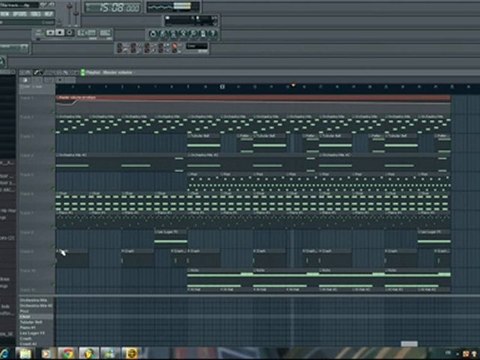
Task: Open the media player taskbar icon
Action: tap(46, 353)
